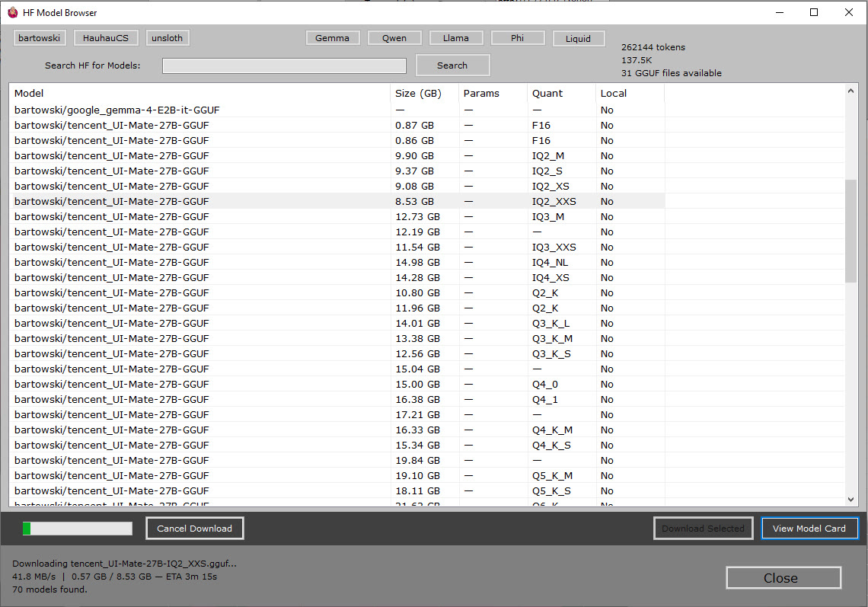Viewport: 868px width, 607px height.
Task: Select the 17.21 GB row
Action: pos(337,414)
